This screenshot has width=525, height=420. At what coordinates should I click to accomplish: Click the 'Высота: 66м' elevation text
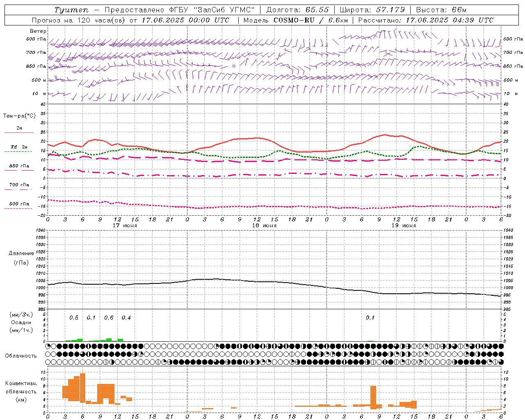point(441,10)
